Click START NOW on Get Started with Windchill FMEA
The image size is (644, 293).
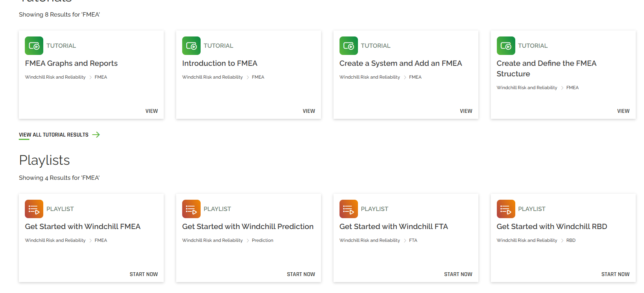143,274
